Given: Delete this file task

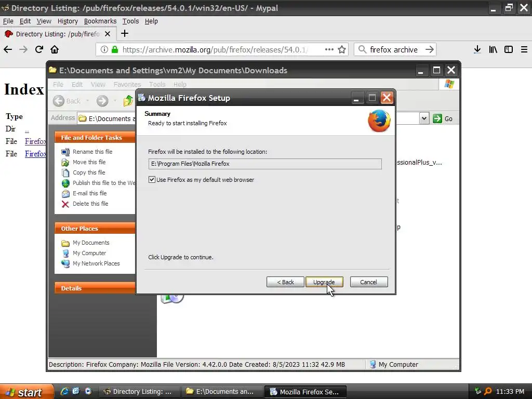Looking at the screenshot, I should coord(90,204).
